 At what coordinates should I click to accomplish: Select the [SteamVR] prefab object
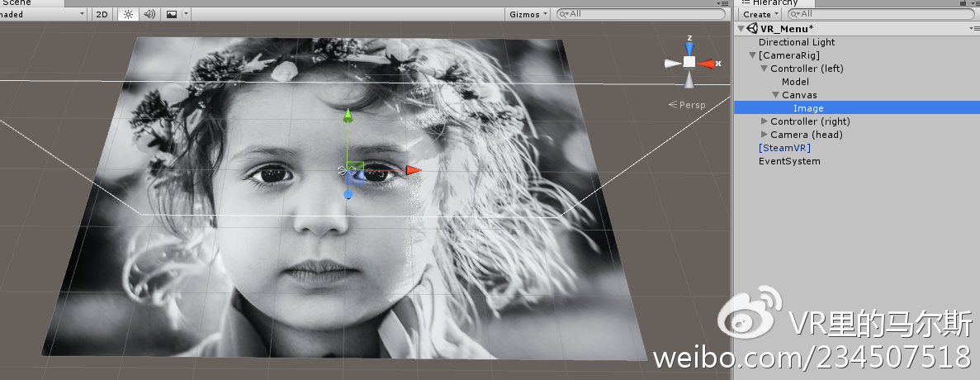click(784, 148)
